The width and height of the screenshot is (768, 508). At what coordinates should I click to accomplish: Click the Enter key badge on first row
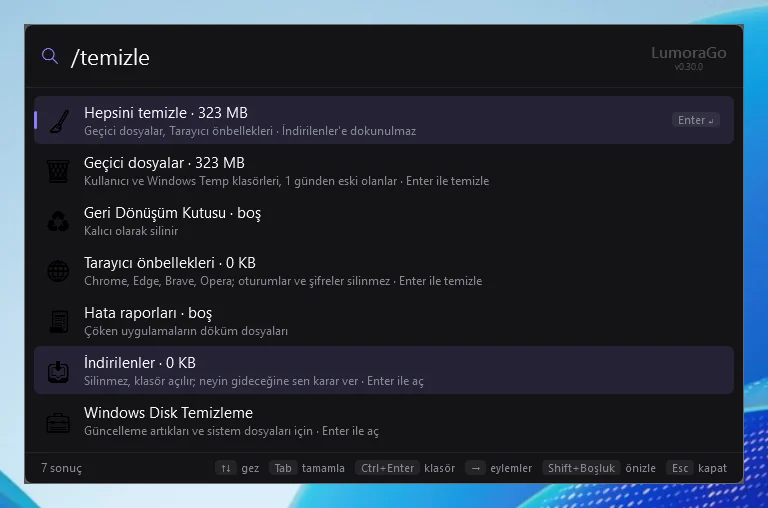(x=696, y=120)
